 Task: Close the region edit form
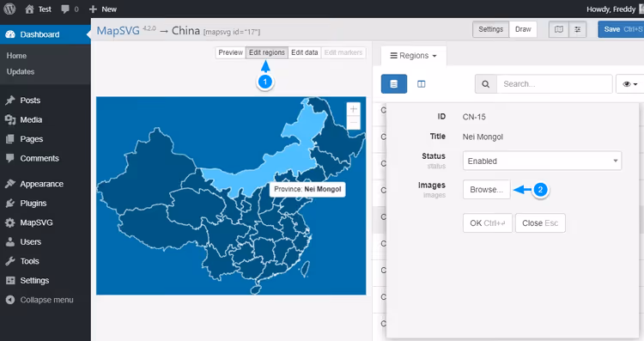click(540, 222)
